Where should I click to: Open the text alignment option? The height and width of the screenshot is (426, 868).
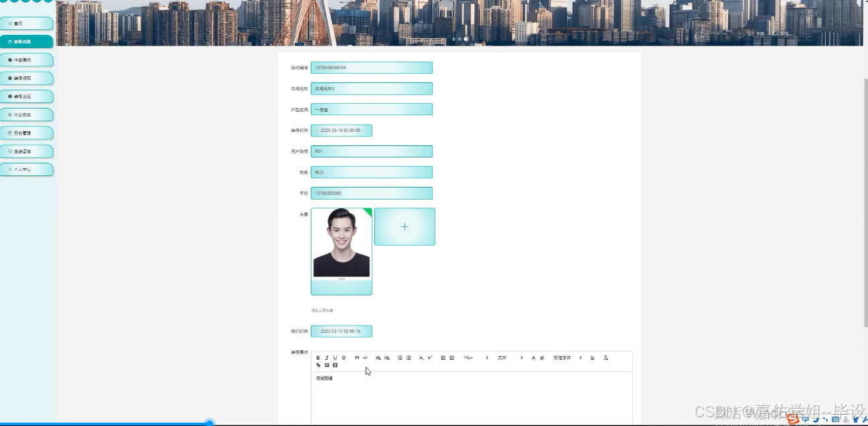[x=593, y=358]
